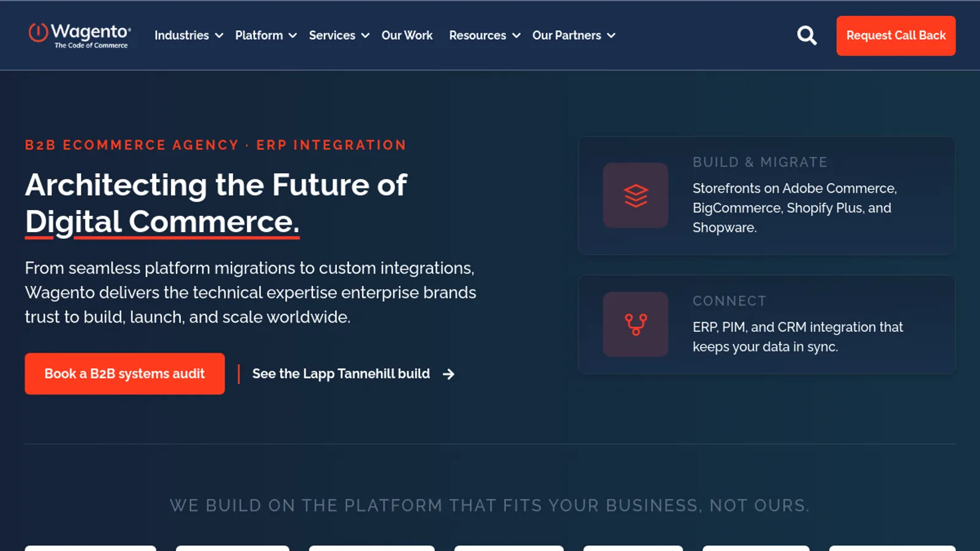This screenshot has width=980, height=551.
Task: Click the 'We build on the platform' banner text
Action: tap(490, 506)
